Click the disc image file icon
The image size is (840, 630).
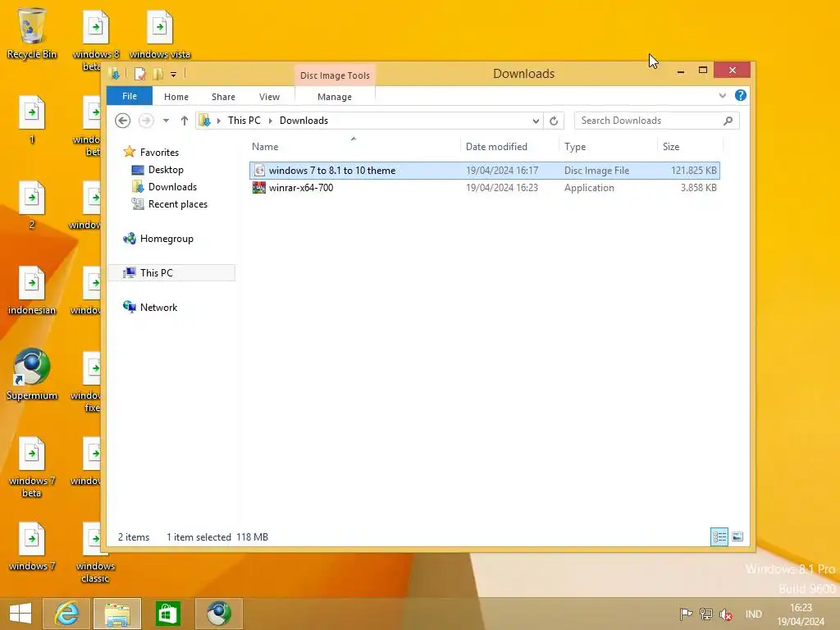(x=259, y=171)
